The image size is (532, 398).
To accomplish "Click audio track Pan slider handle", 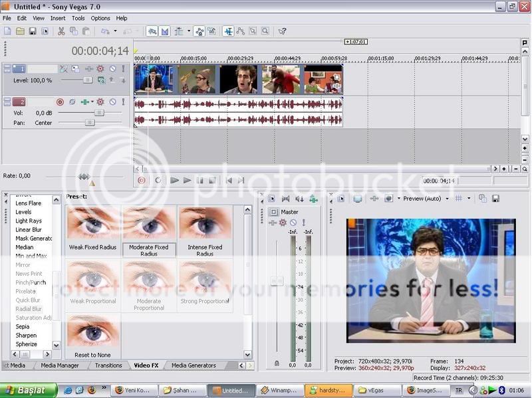I will [x=90, y=122].
